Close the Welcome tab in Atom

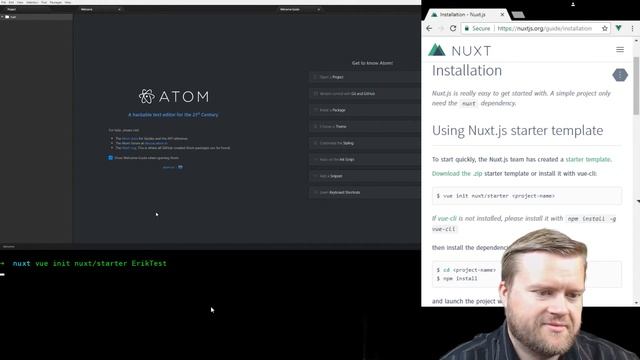[119, 9]
